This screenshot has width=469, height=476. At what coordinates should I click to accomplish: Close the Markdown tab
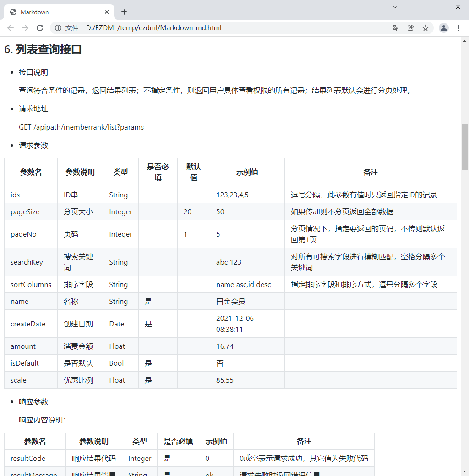107,12
